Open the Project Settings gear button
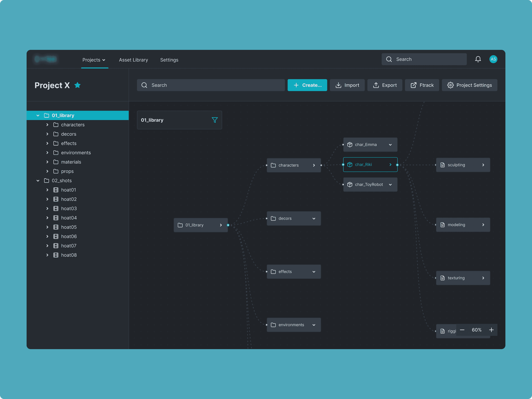Screen dimensions: 532x399 469,85
